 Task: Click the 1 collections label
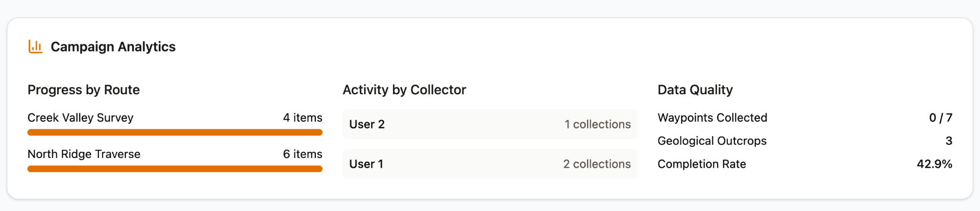tap(597, 124)
